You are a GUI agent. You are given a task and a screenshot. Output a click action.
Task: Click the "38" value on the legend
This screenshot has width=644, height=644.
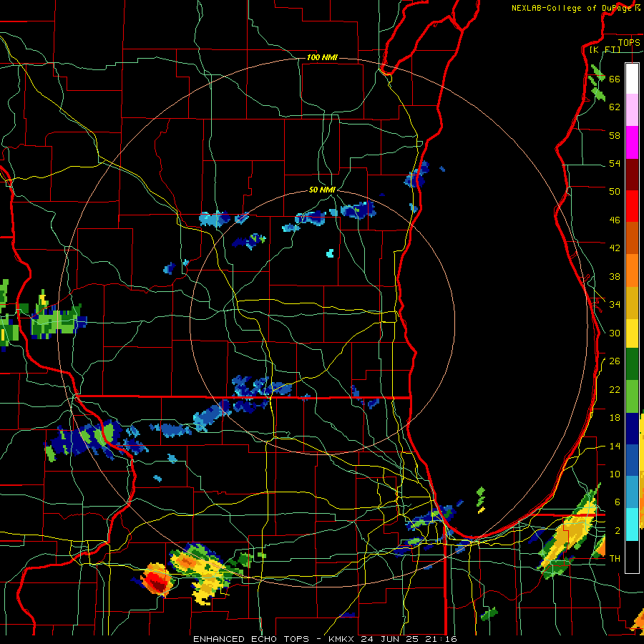point(615,277)
